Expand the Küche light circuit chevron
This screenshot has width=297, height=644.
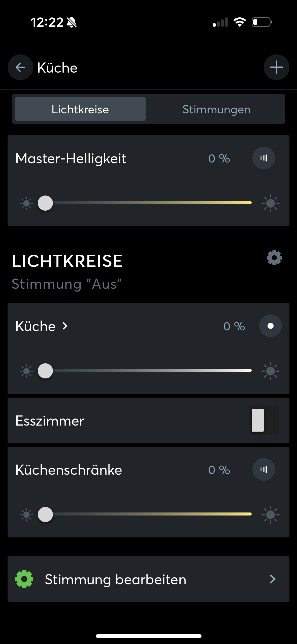coord(65,326)
